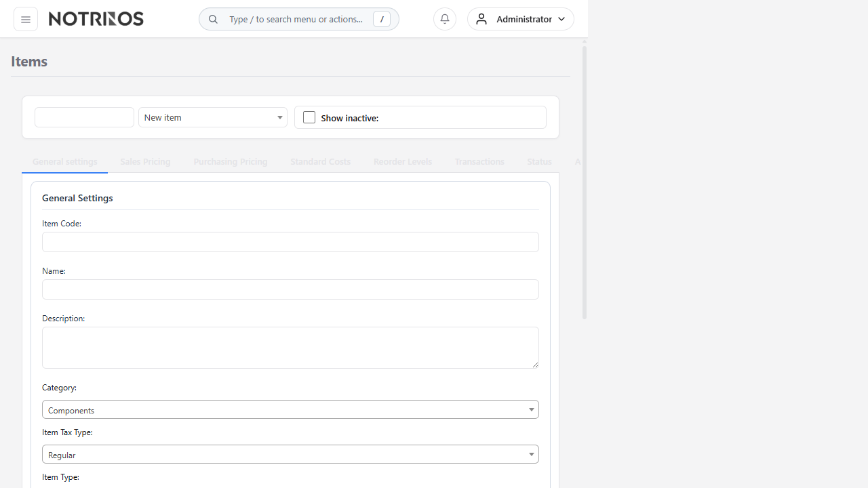Click inside the Description text area
Image resolution: width=868 pixels, height=488 pixels.
coord(290,348)
